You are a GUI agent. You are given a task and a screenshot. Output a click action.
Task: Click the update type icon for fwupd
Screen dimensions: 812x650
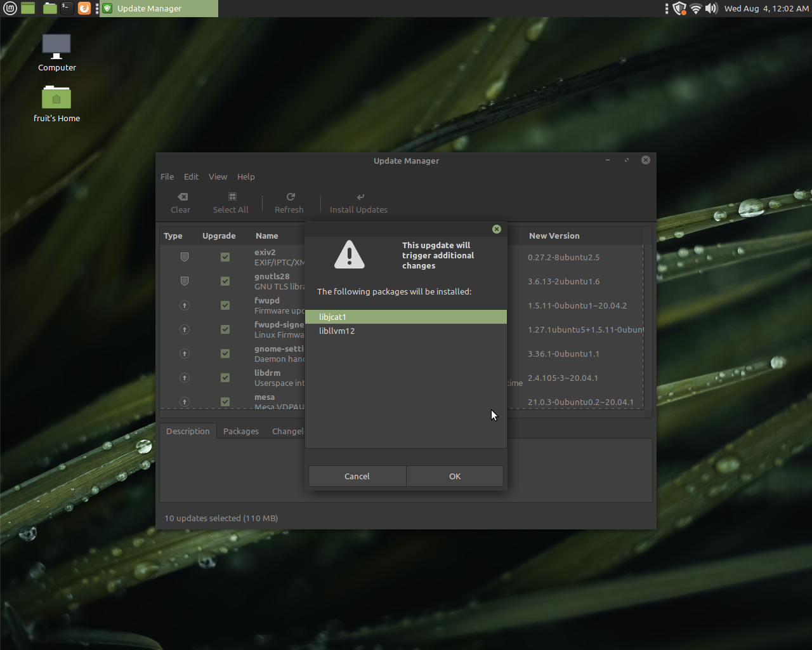click(185, 305)
